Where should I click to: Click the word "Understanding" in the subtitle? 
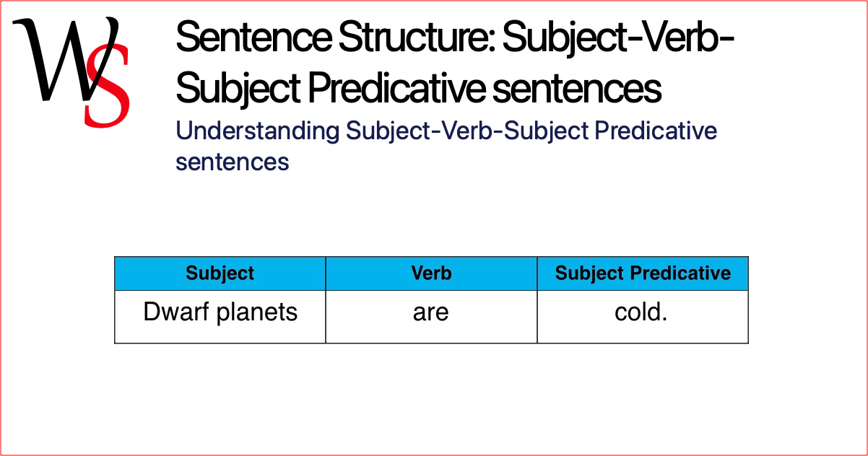257,131
